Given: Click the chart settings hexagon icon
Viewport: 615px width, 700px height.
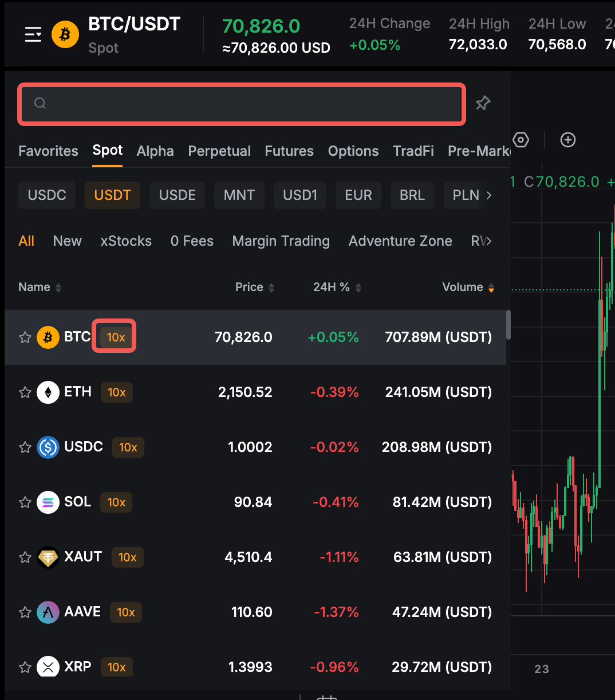Looking at the screenshot, I should [521, 140].
